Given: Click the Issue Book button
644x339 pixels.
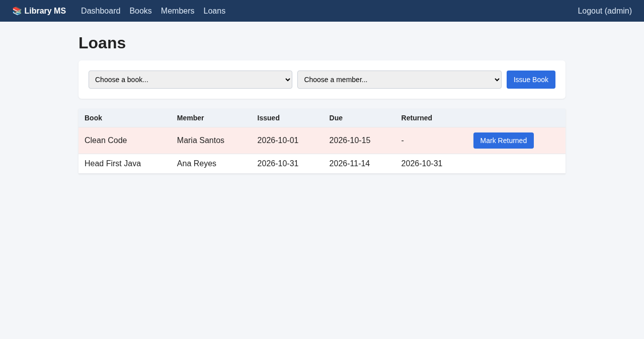Looking at the screenshot, I should pos(531,80).
